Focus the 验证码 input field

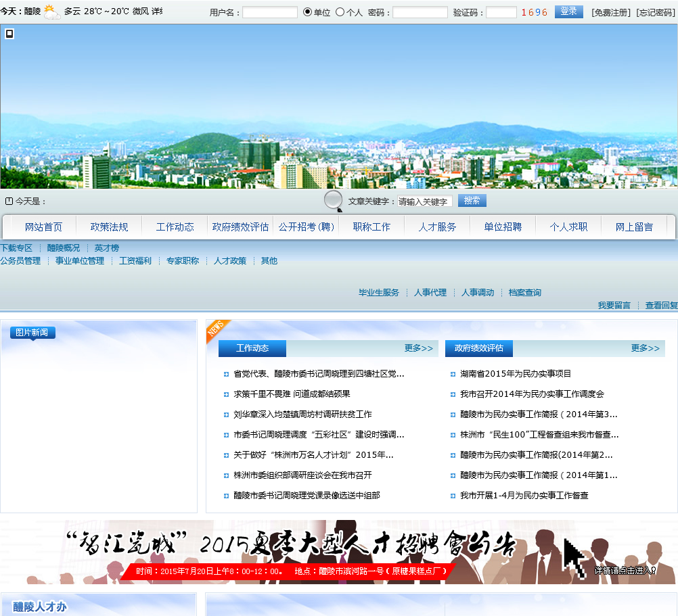click(x=501, y=12)
